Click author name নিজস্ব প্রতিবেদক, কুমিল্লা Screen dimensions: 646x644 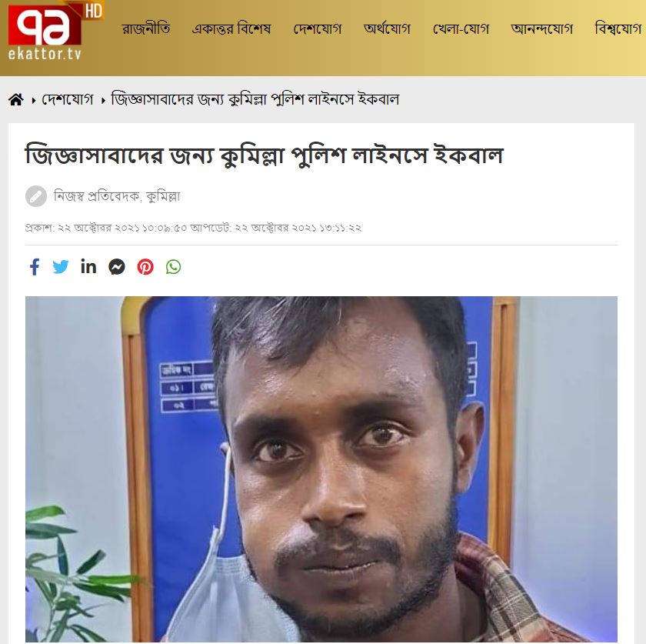click(x=117, y=196)
